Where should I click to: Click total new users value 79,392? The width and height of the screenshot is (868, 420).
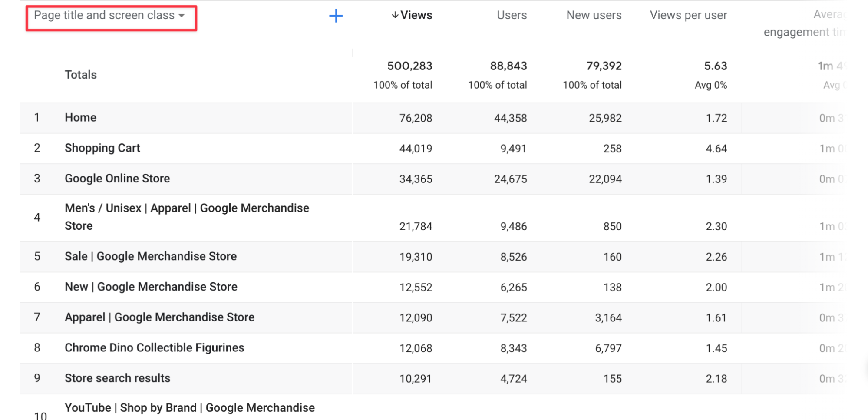604,66
